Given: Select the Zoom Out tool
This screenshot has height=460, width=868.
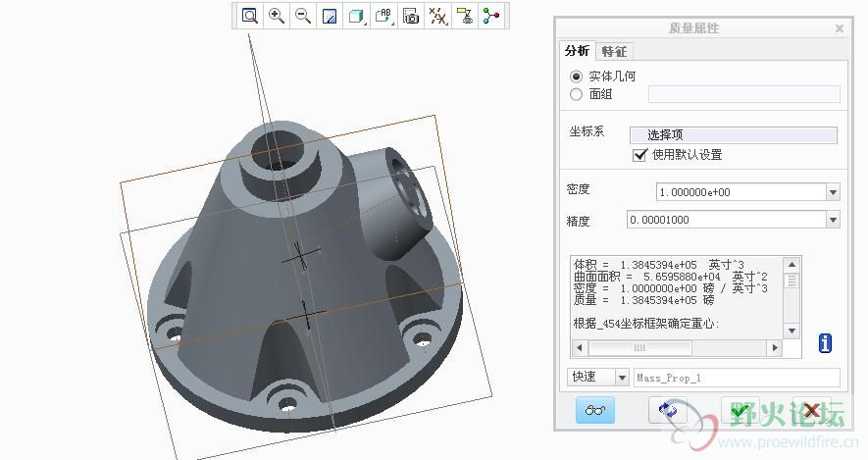Looking at the screenshot, I should pos(303,16).
